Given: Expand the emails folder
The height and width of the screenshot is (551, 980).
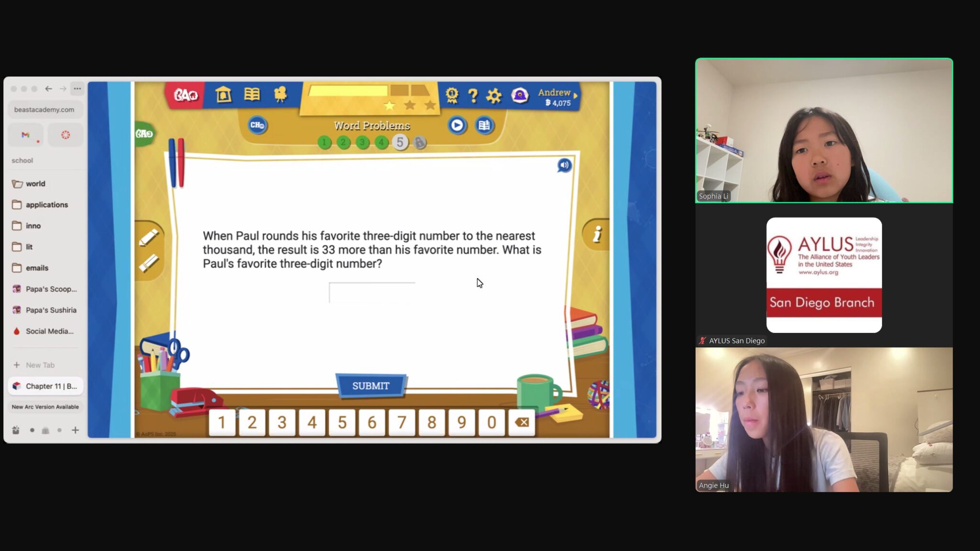Looking at the screenshot, I should pyautogui.click(x=45, y=268).
